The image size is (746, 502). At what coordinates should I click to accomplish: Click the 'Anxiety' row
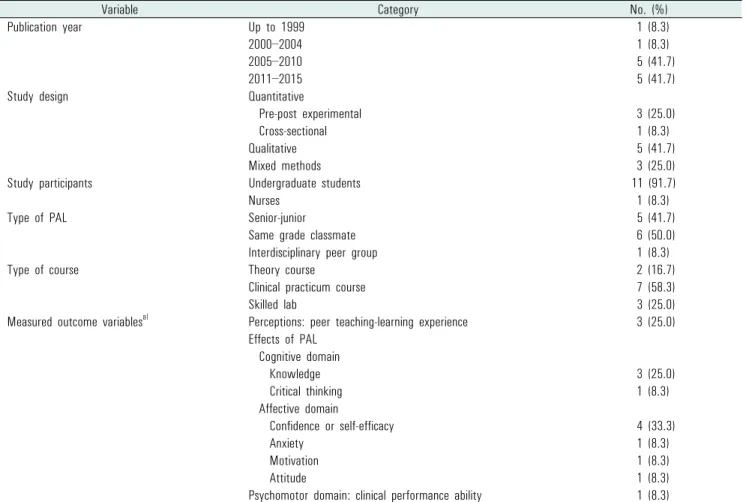(286, 443)
